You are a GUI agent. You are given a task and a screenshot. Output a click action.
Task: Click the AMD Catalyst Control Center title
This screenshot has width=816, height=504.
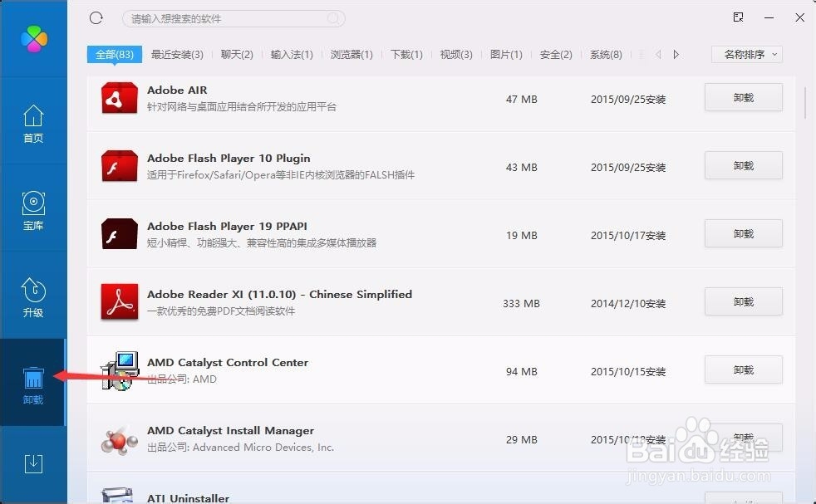228,363
